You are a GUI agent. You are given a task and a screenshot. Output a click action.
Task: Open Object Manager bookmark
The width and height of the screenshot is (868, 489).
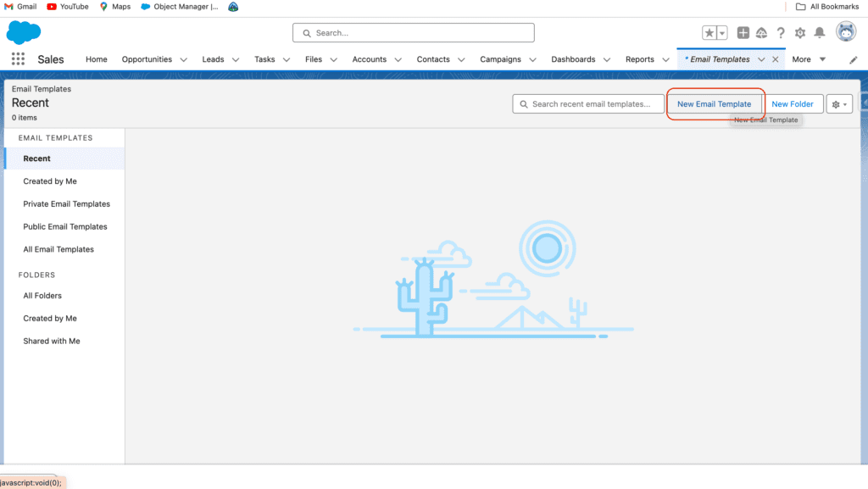[x=180, y=7]
